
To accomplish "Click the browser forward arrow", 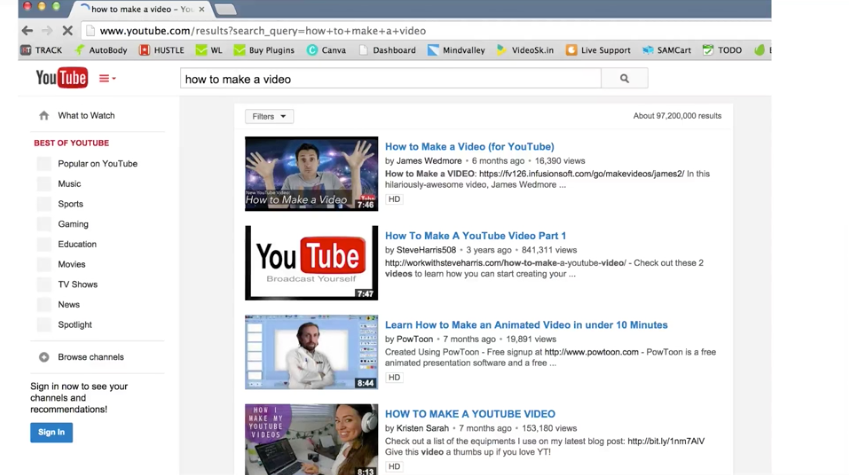I will pyautogui.click(x=47, y=30).
